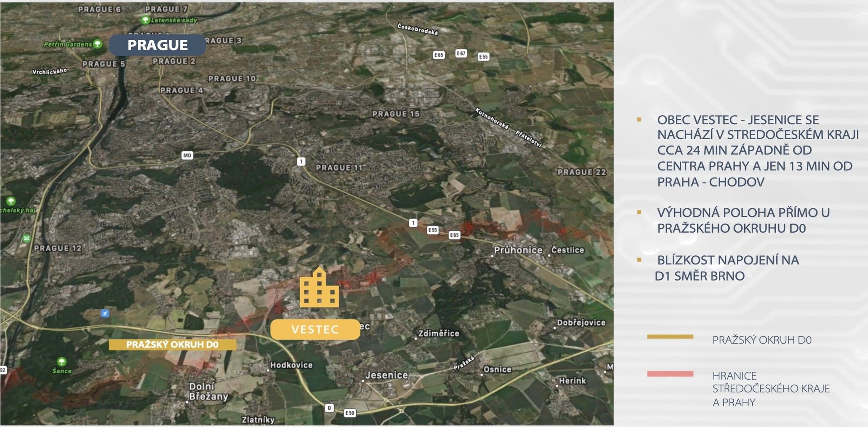Image resolution: width=868 pixels, height=427 pixels.
Task: Click the yellow building icon above Vestec
Action: click(x=319, y=287)
